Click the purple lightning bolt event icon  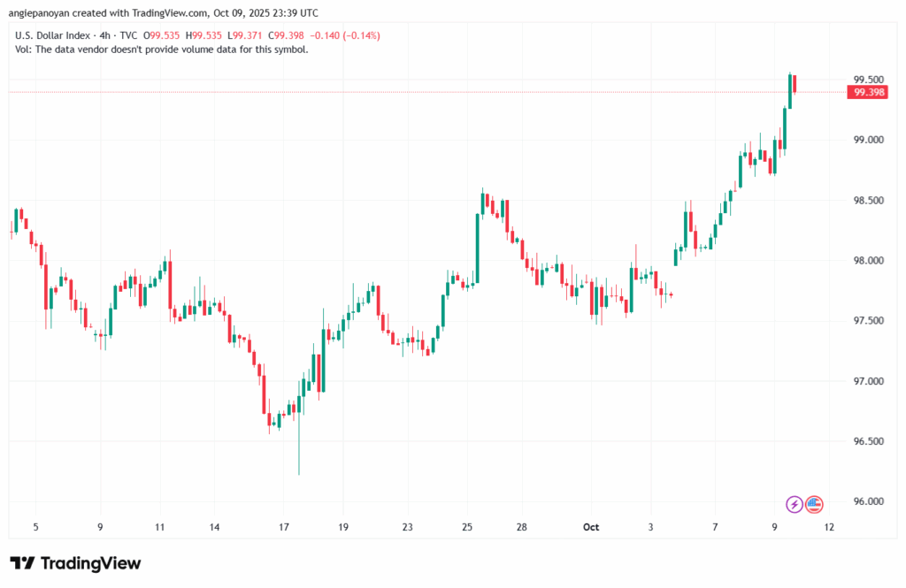[x=794, y=504]
